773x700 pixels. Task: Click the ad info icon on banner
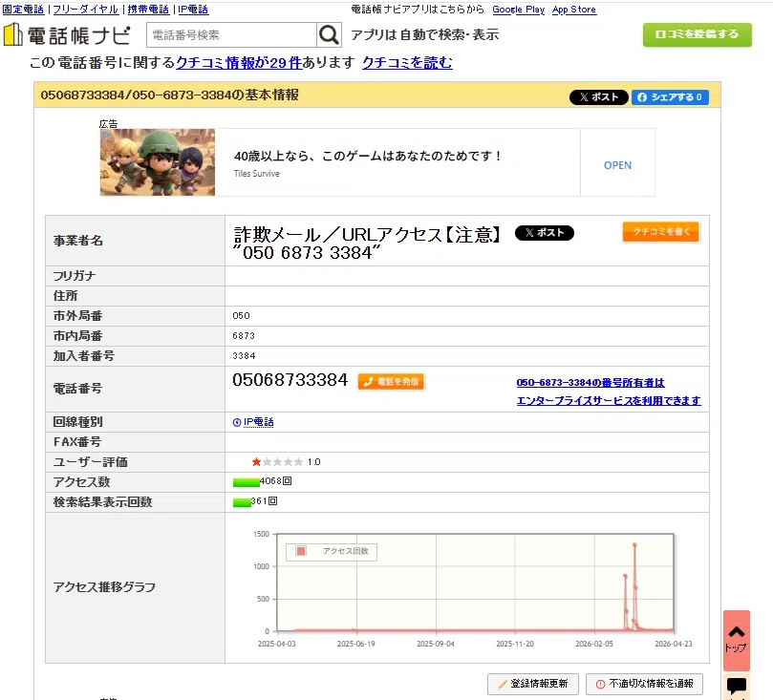105,134
